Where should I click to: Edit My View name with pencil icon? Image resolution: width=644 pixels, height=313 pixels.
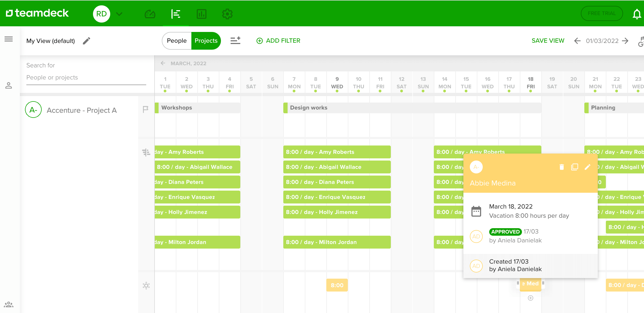(87, 41)
